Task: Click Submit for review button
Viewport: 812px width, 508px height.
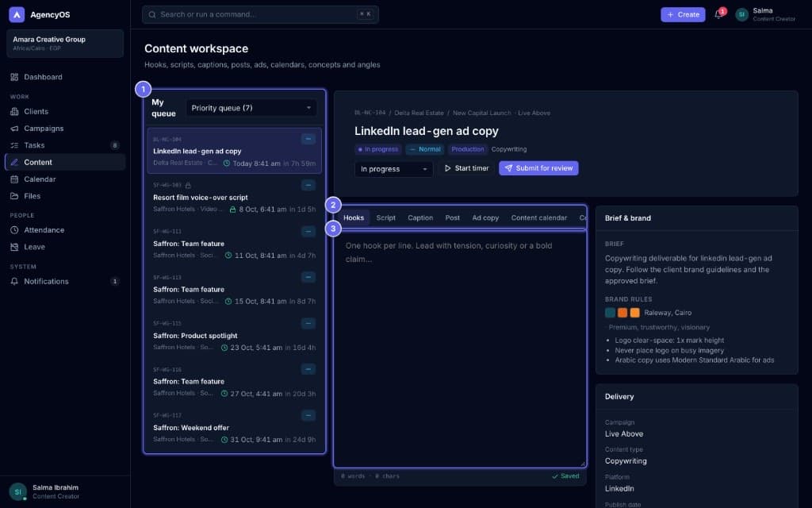Action: pos(538,168)
